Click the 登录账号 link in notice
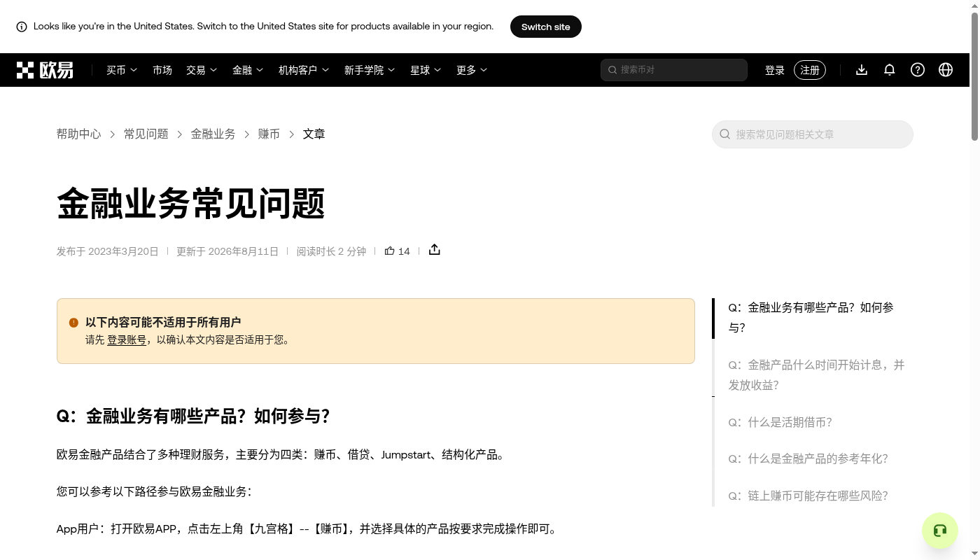980x560 pixels. pyautogui.click(x=127, y=340)
